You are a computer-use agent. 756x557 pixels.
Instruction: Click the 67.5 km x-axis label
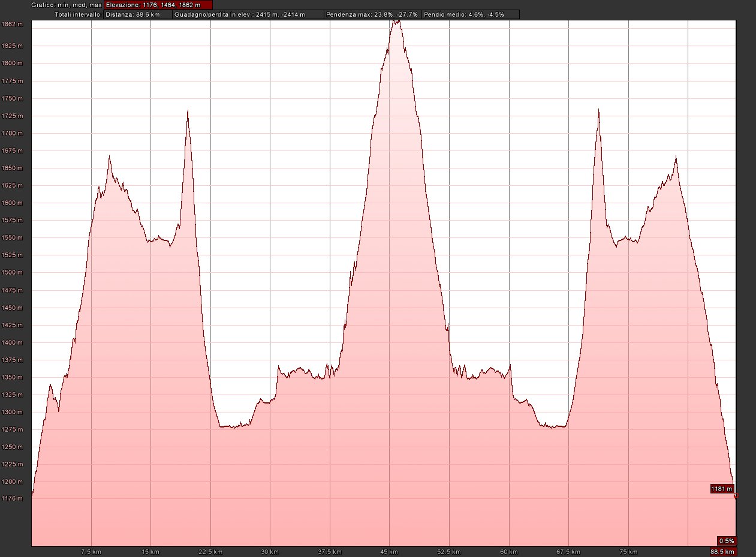pyautogui.click(x=568, y=552)
